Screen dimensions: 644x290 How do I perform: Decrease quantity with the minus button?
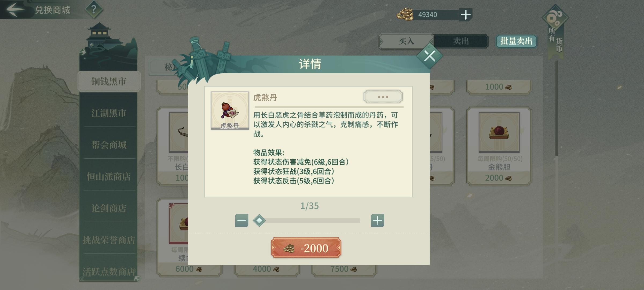click(241, 220)
